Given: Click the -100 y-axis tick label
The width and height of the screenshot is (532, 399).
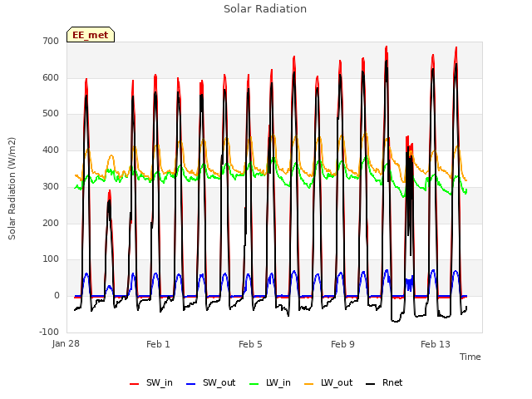Looking at the screenshot, I should pyautogui.click(x=49, y=332).
